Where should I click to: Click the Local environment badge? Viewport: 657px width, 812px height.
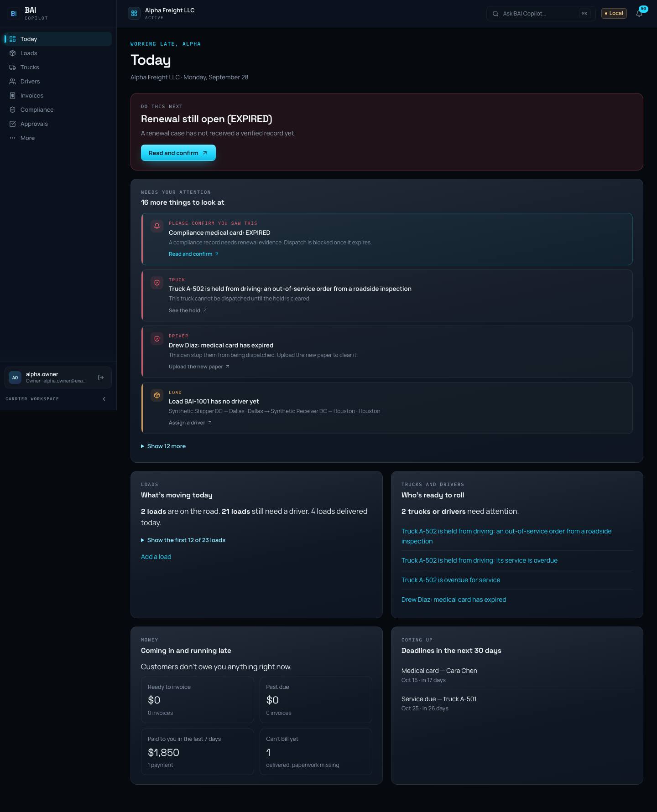point(614,14)
